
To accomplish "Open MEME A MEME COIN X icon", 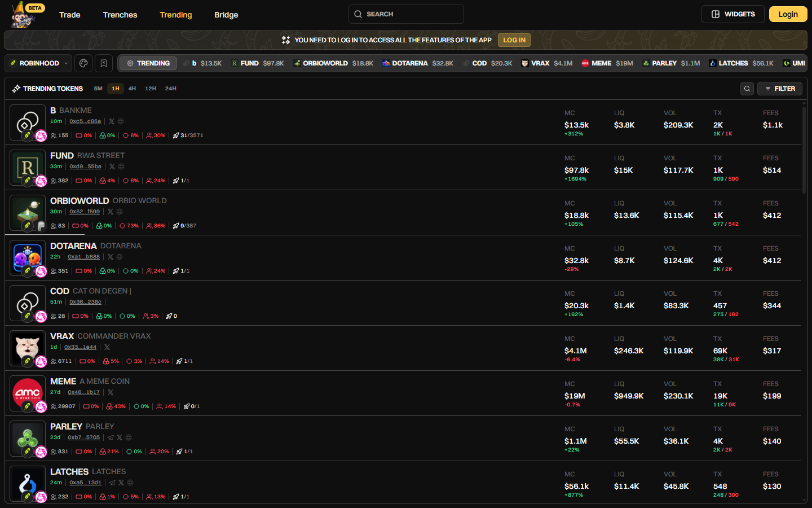I will 111,392.
